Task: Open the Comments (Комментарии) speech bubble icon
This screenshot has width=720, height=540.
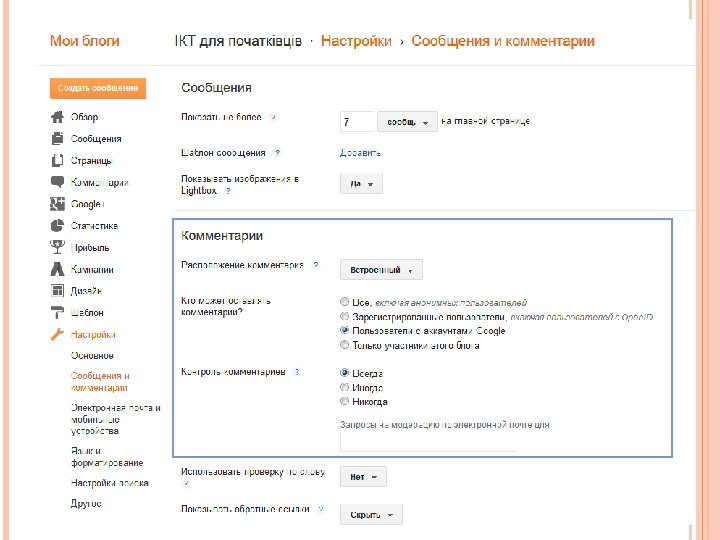Action: coord(57,182)
